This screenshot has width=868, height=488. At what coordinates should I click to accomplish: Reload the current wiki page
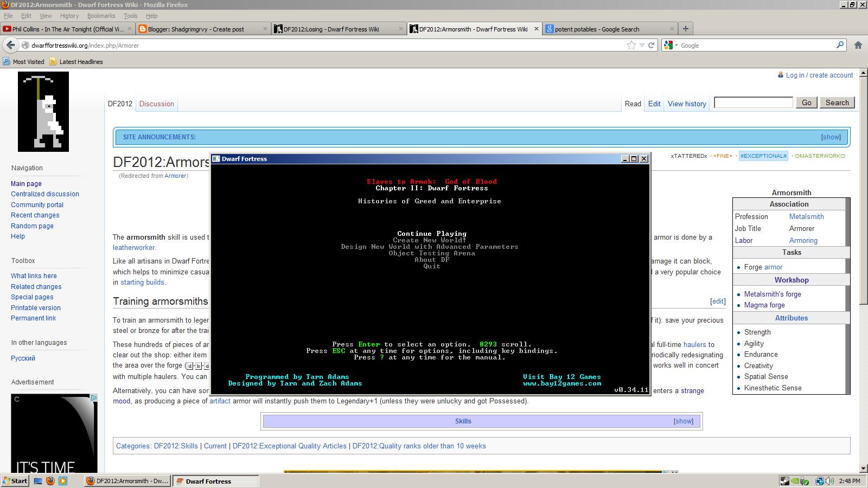[652, 46]
